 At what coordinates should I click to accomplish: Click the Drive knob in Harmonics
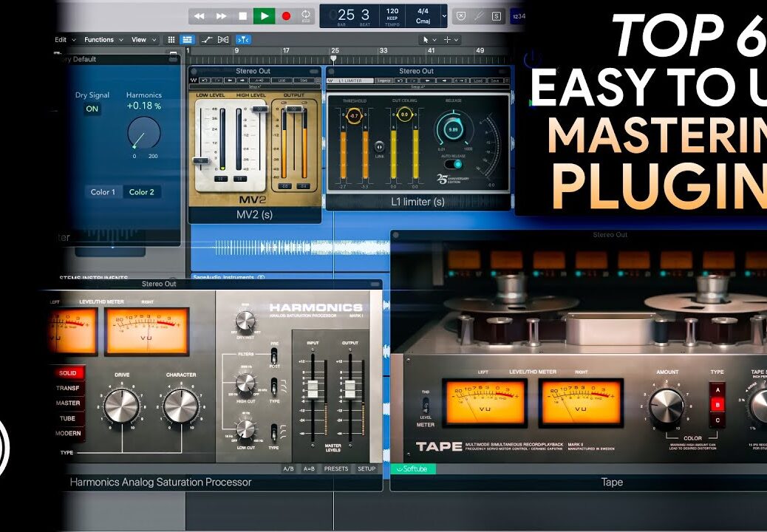[121, 406]
